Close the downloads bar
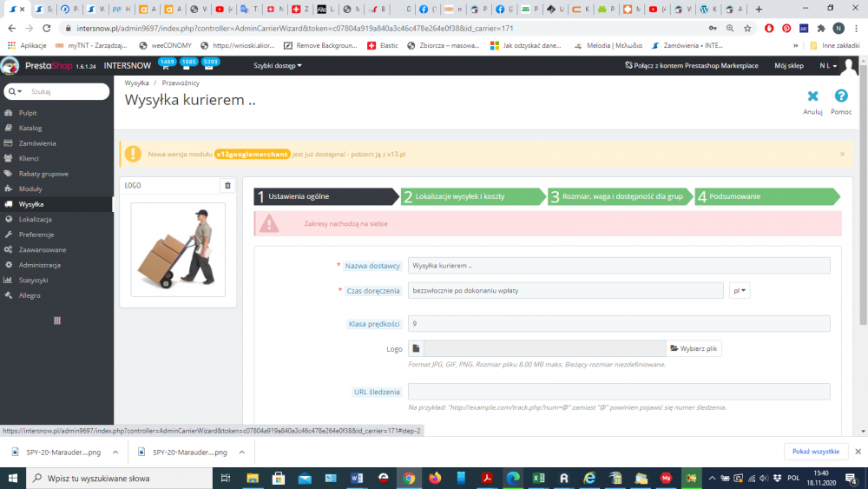 tap(858, 452)
